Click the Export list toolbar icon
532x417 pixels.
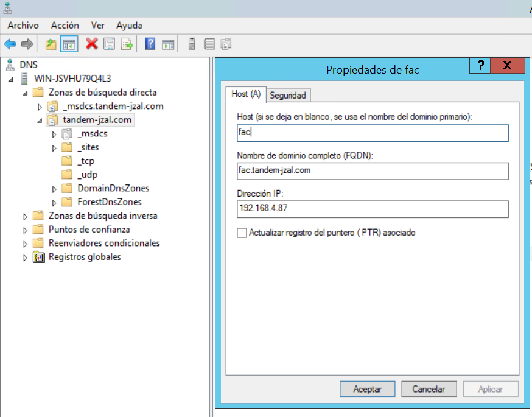pos(127,44)
